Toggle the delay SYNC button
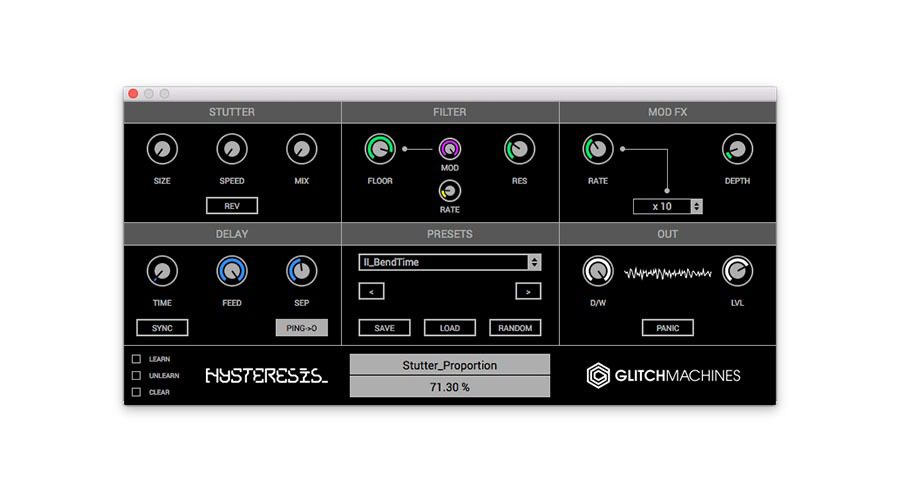The image size is (900, 500). tap(162, 328)
